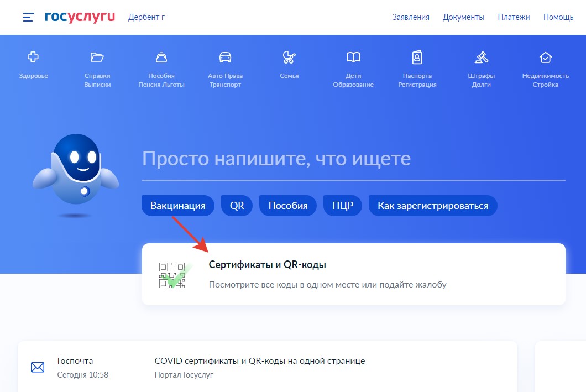Select the Пособия Пенсия Льготы wallet icon

161,57
